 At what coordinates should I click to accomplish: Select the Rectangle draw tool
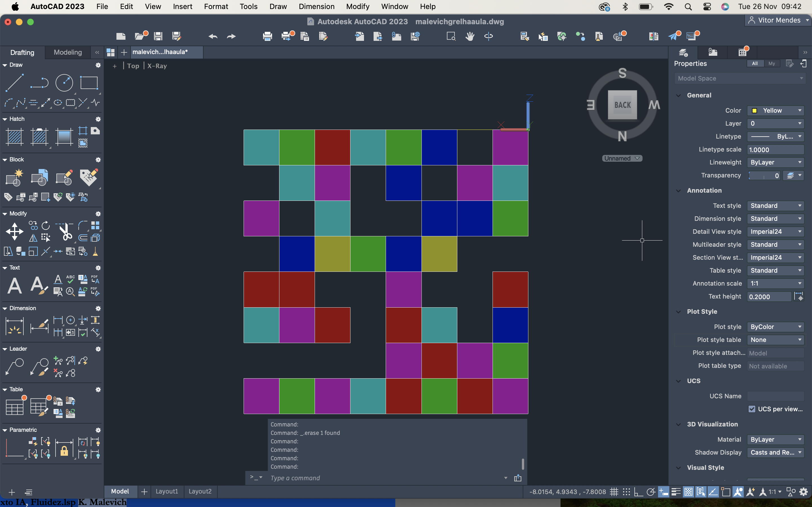[x=89, y=83]
